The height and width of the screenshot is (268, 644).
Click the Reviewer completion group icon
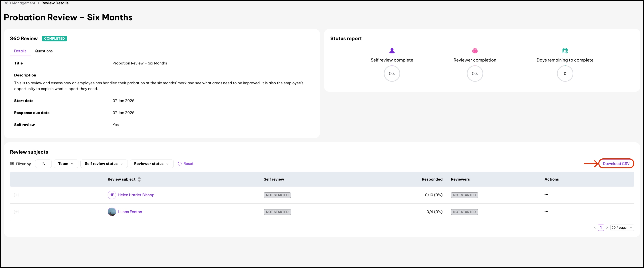tap(475, 51)
